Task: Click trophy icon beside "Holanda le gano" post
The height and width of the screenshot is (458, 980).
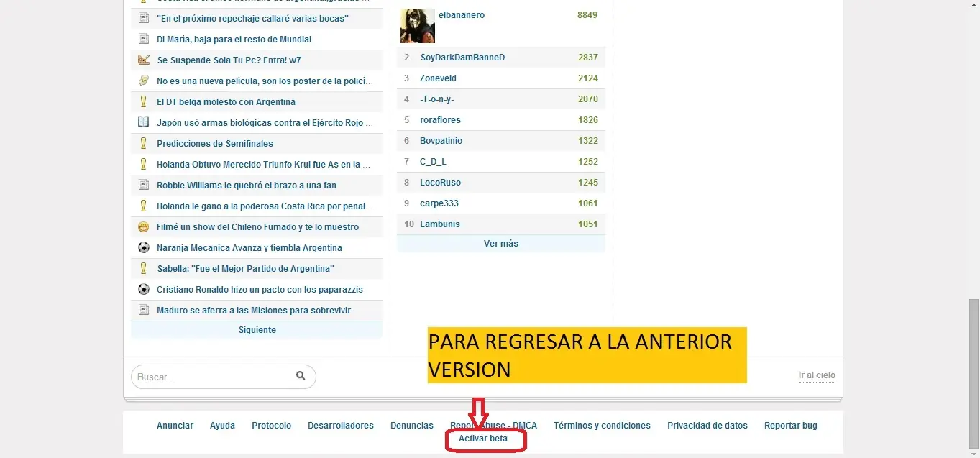Action: tap(143, 206)
